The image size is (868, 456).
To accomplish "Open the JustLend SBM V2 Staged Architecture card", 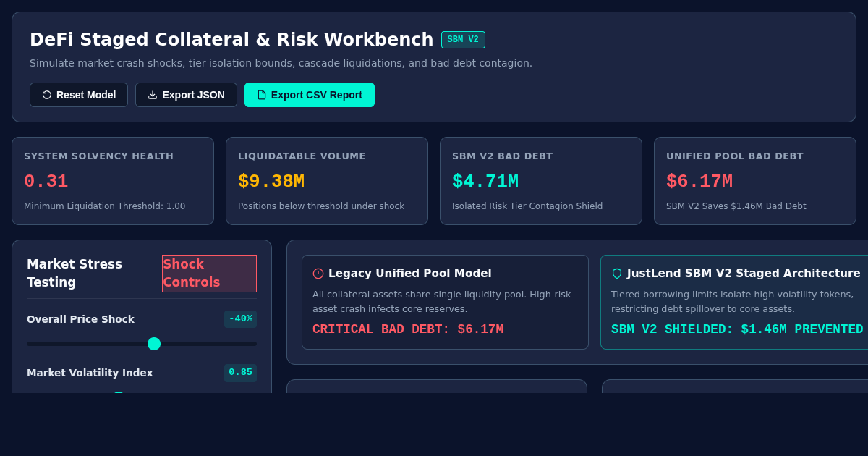I will click(x=734, y=302).
